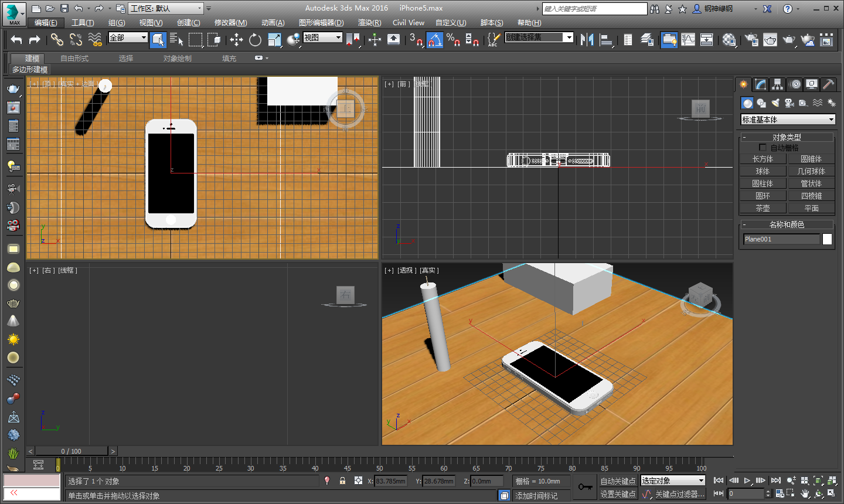Open the 全部 selection filter dropdown
The width and height of the screenshot is (844, 504).
[x=128, y=38]
